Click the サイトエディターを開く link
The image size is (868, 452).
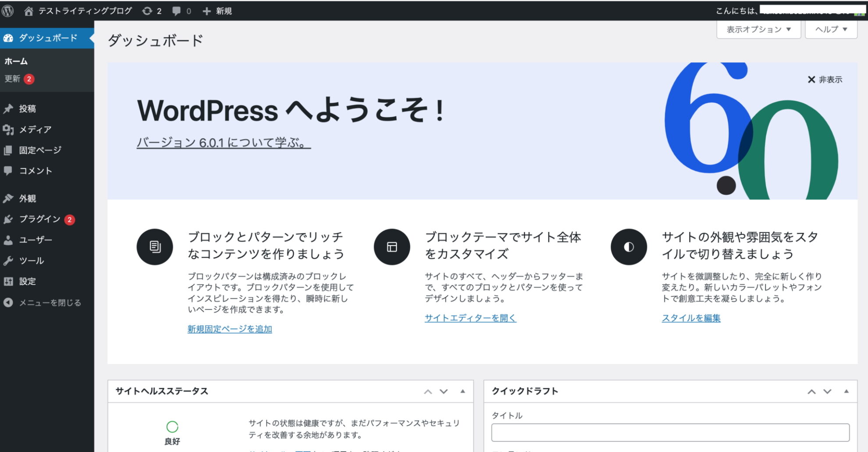470,318
